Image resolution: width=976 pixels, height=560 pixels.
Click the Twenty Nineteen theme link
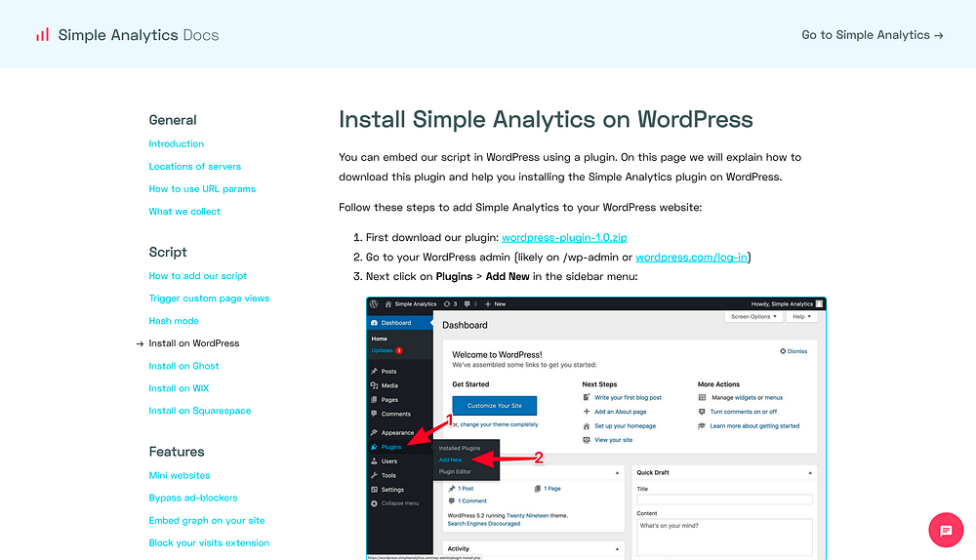pos(528,516)
